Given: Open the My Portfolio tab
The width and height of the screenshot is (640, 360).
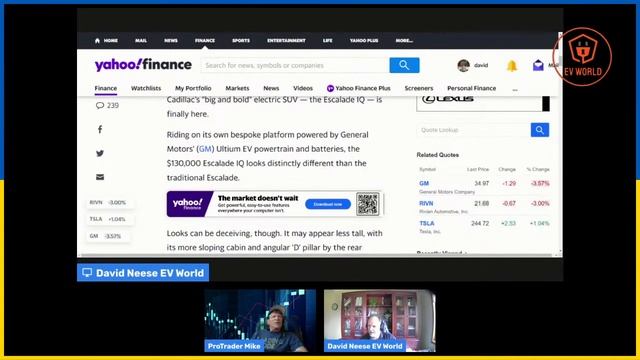Looking at the screenshot, I should (193, 88).
